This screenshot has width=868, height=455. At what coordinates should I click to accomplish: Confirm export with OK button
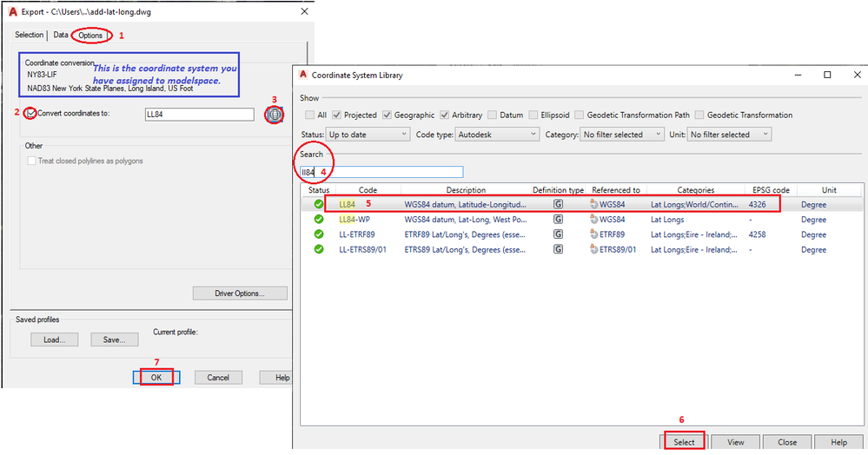(156, 378)
